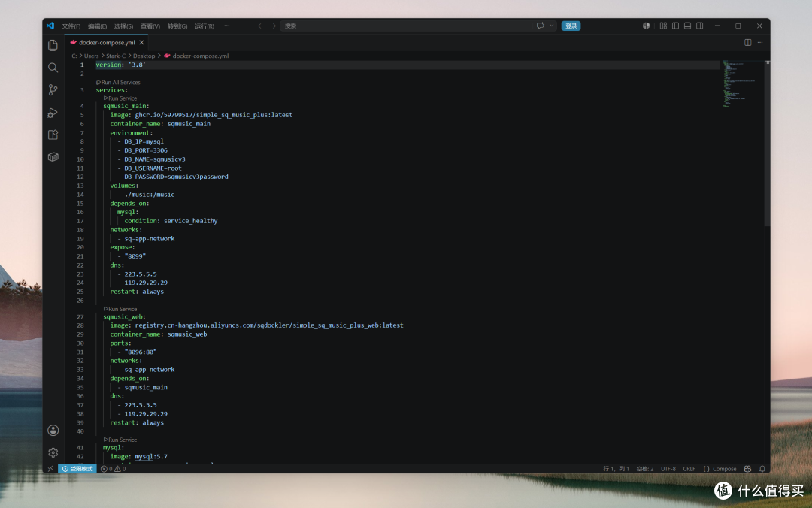Open the editor More Actions menu
Image resolution: width=812 pixels, height=508 pixels.
pyautogui.click(x=759, y=43)
